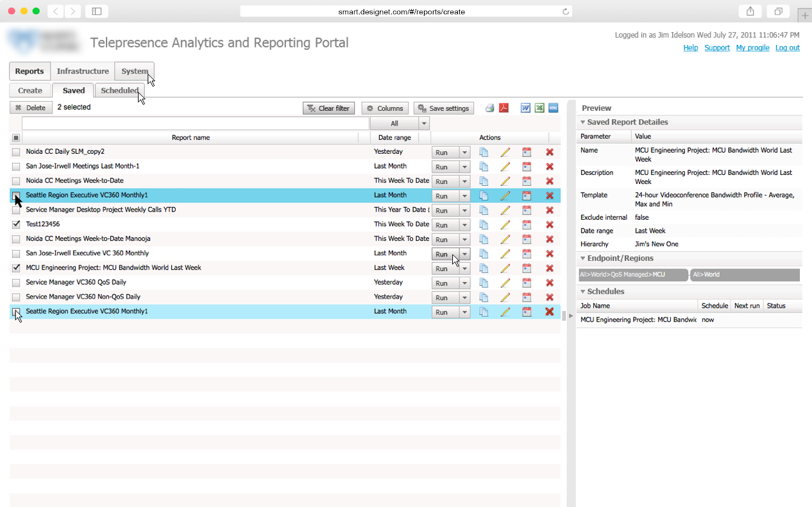Click the print icon in the toolbar
The height and width of the screenshot is (507, 812).
tap(489, 108)
